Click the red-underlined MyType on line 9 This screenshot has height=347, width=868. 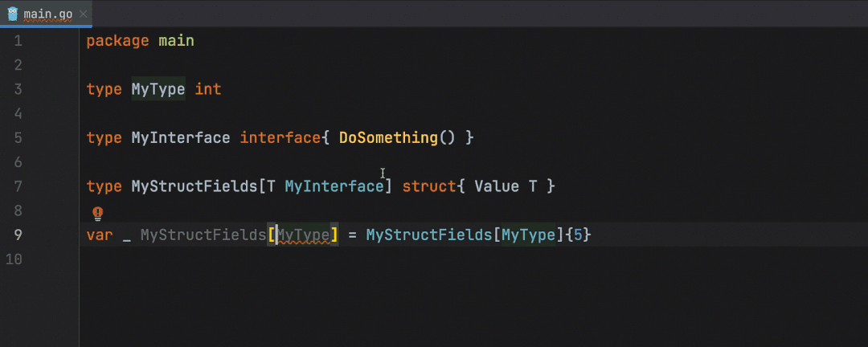[303, 235]
